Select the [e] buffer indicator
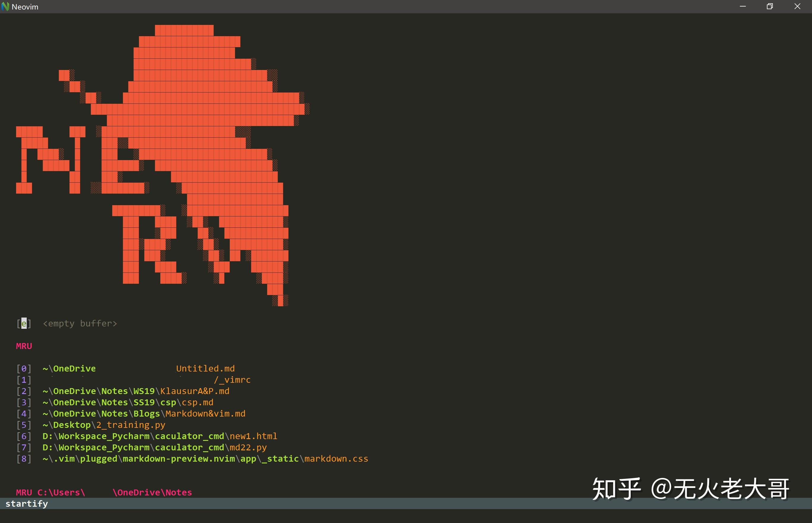The width and height of the screenshot is (812, 523). pos(24,323)
